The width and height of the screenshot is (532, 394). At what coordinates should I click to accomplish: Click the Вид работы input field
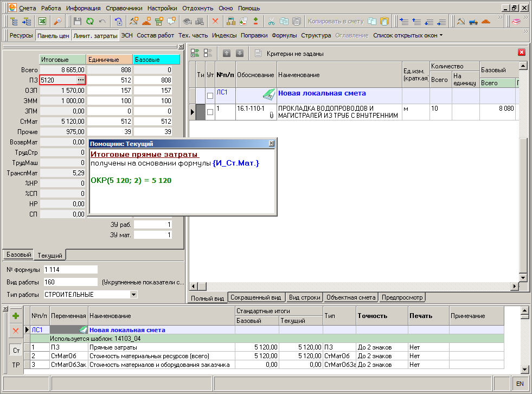[x=70, y=282]
